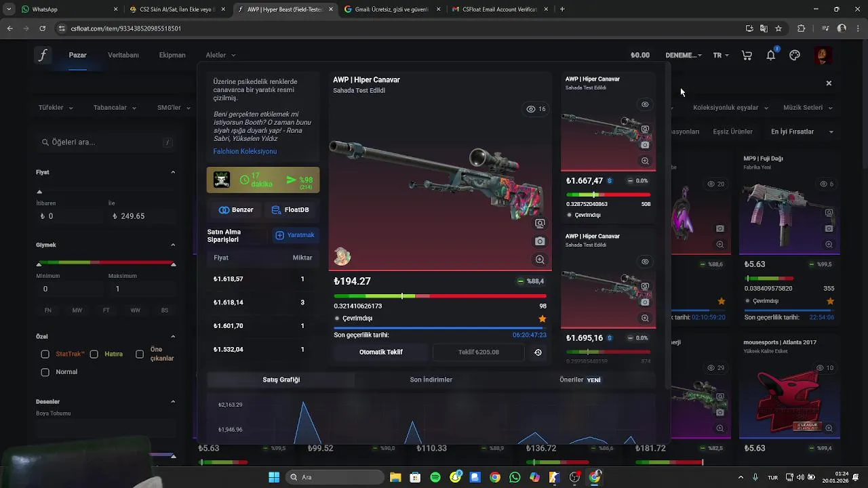Go to the Pazar tab in the header
This screenshot has height=488, width=868.
(77, 55)
